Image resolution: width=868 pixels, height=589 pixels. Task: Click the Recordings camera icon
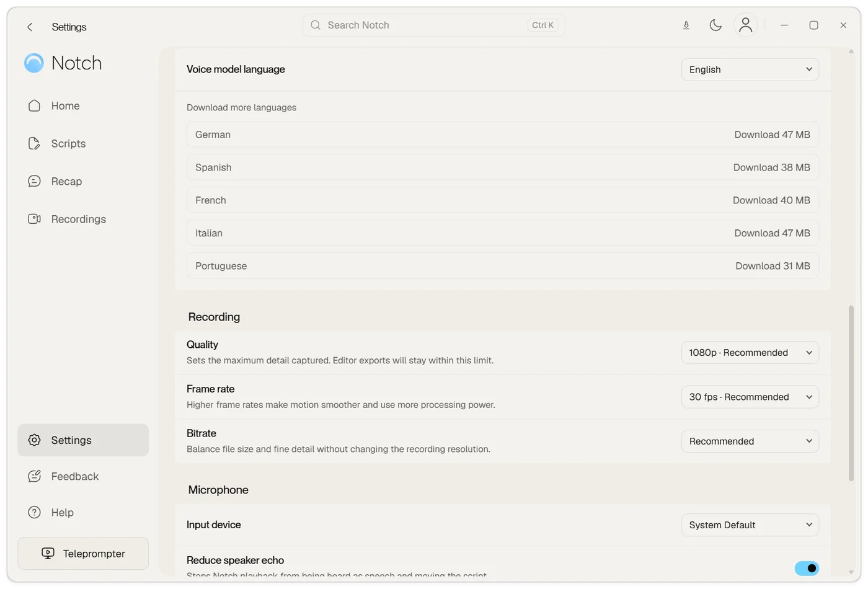[34, 219]
